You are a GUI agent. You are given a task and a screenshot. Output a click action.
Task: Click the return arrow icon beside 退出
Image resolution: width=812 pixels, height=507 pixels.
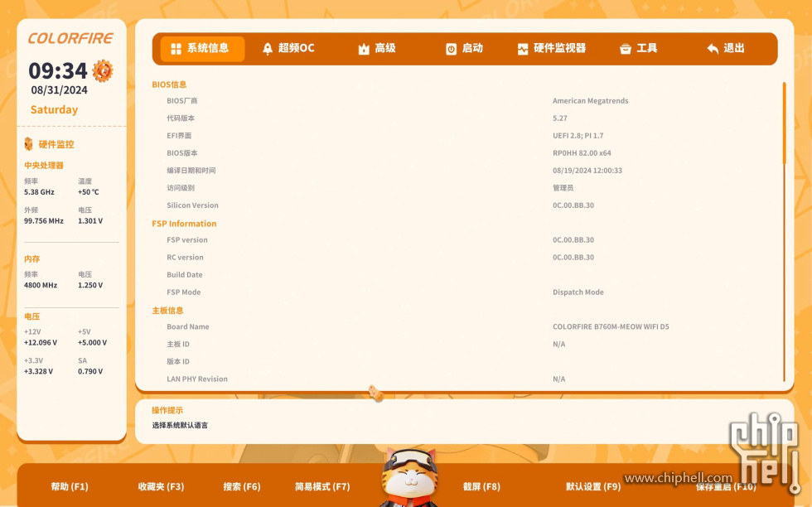[713, 49]
